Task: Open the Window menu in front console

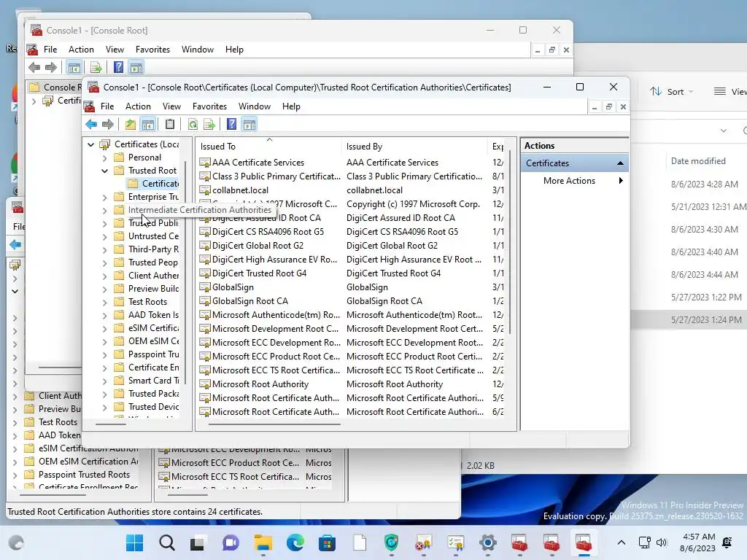Action: [x=255, y=106]
